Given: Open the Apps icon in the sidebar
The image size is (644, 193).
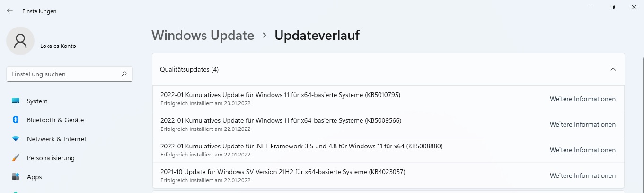Looking at the screenshot, I should (x=16, y=177).
